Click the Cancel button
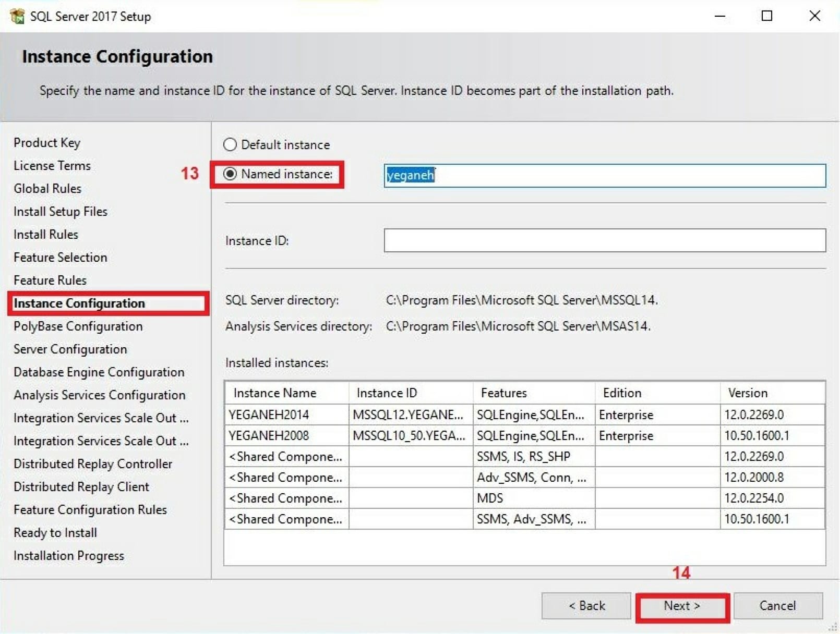This screenshot has width=840, height=634. pyautogui.click(x=778, y=606)
